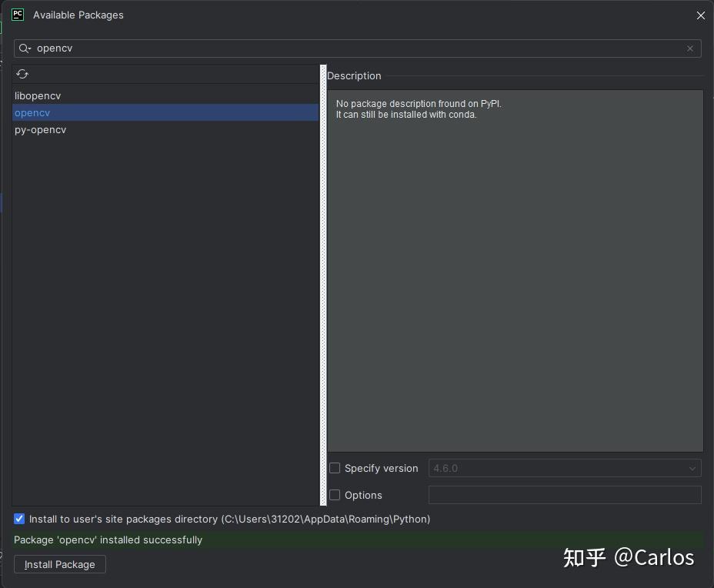Image resolution: width=714 pixels, height=588 pixels.
Task: Click the search magnifier icon
Action: pos(24,48)
